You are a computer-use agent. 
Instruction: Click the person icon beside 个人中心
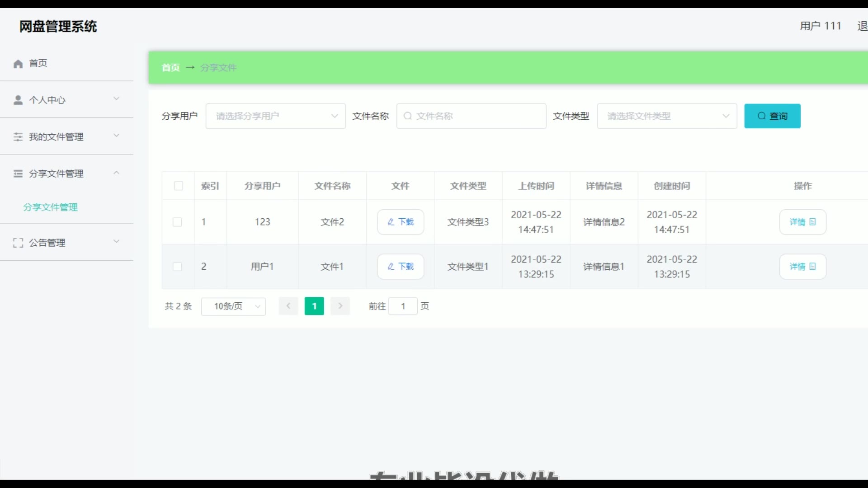click(18, 100)
